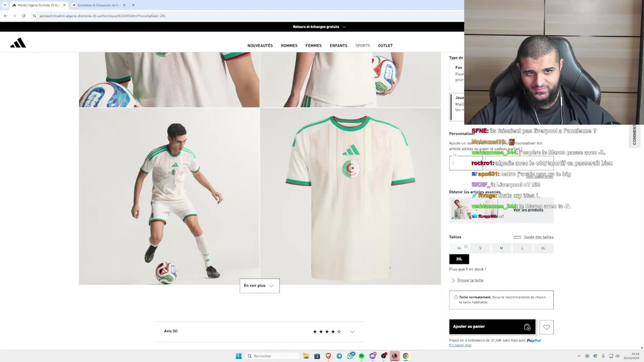
Task: Open the player model dribbling photo
Action: pyautogui.click(x=169, y=197)
